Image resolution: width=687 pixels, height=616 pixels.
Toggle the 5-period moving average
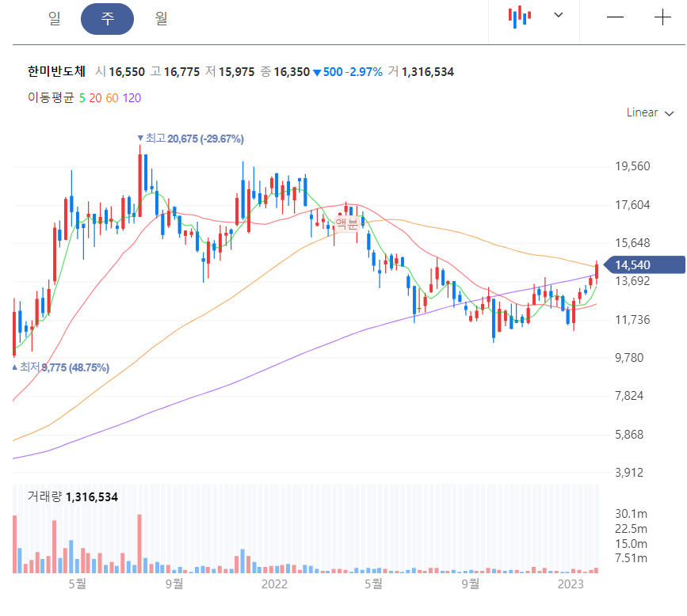click(82, 98)
